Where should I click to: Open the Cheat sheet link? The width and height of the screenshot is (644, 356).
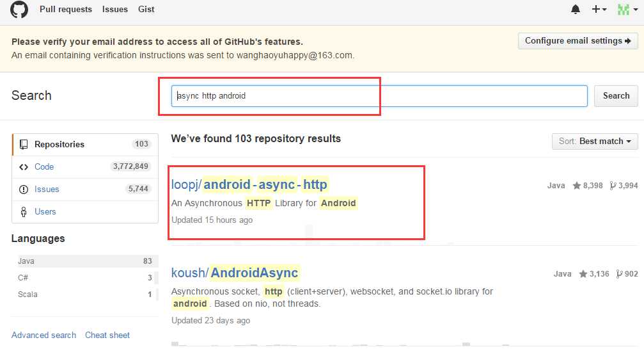[x=107, y=335]
